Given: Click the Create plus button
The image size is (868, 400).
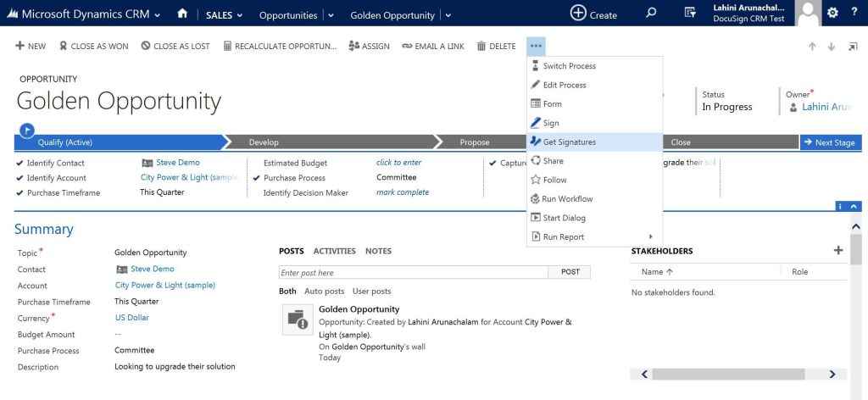Looking at the screenshot, I should pos(593,14).
